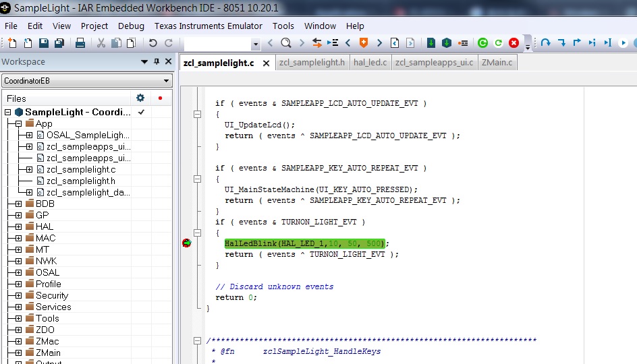Select the Profile folder
The image size is (637, 364).
48,284
